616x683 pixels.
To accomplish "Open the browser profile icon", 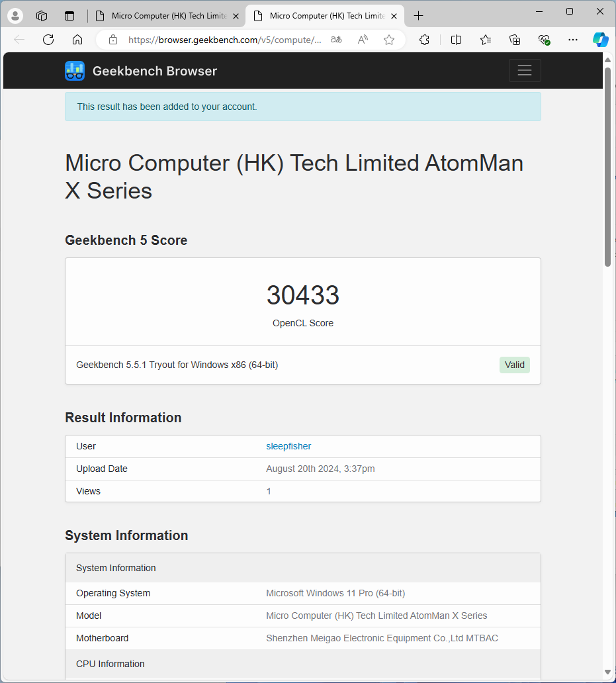I will tap(15, 16).
